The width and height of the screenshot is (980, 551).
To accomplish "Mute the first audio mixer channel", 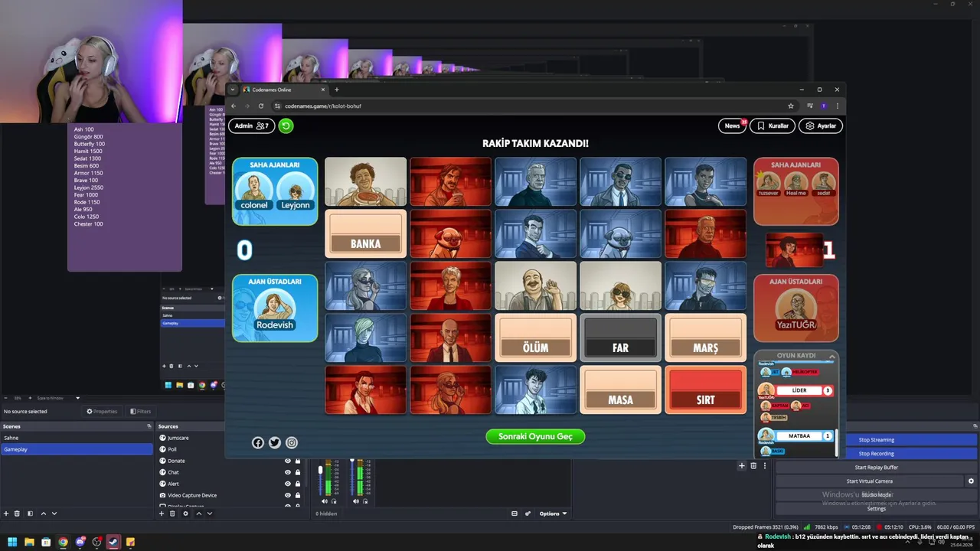I will click(325, 501).
